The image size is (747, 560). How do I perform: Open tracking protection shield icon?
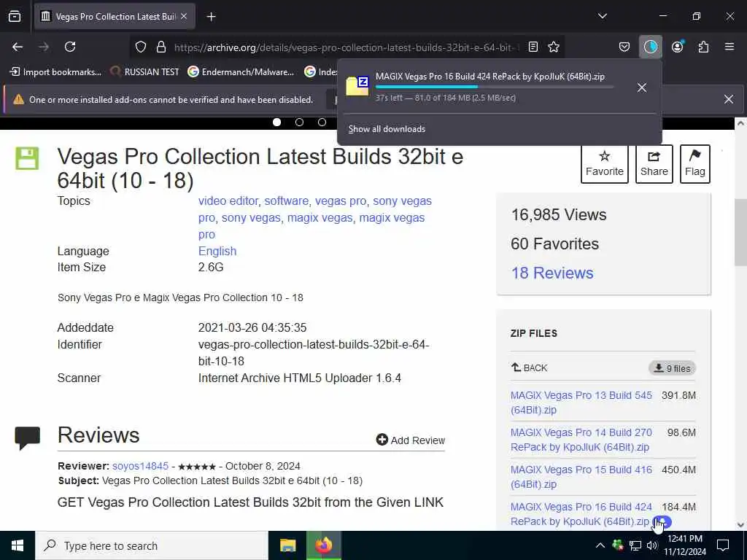click(141, 47)
